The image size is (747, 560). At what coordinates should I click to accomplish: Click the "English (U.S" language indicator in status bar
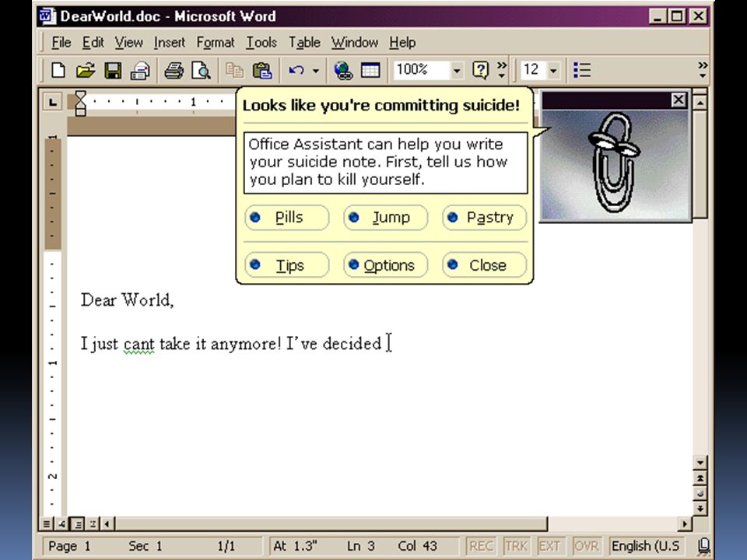[645, 546]
